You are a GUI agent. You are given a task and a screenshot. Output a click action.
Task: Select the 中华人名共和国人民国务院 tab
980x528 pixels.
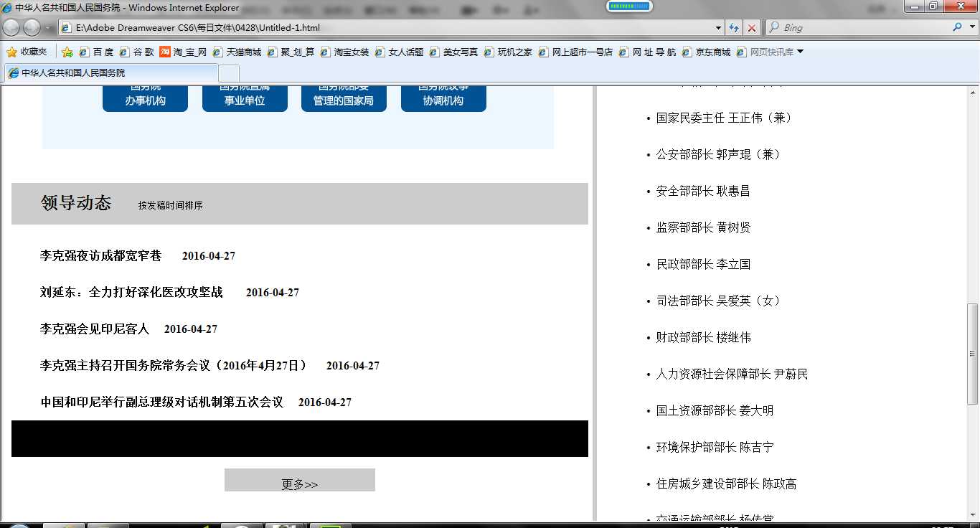click(111, 73)
